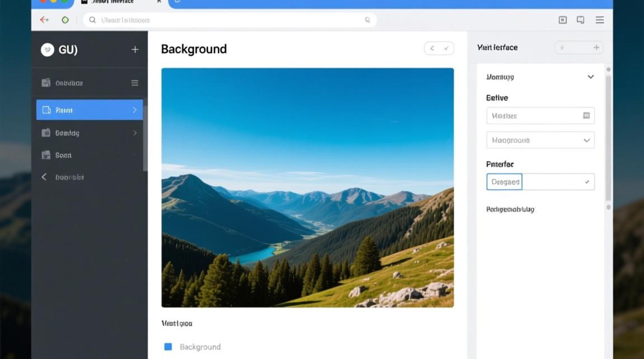Click the square panel icon in browser toolbar
Viewport: 644px width, 359px height.
pos(563,20)
